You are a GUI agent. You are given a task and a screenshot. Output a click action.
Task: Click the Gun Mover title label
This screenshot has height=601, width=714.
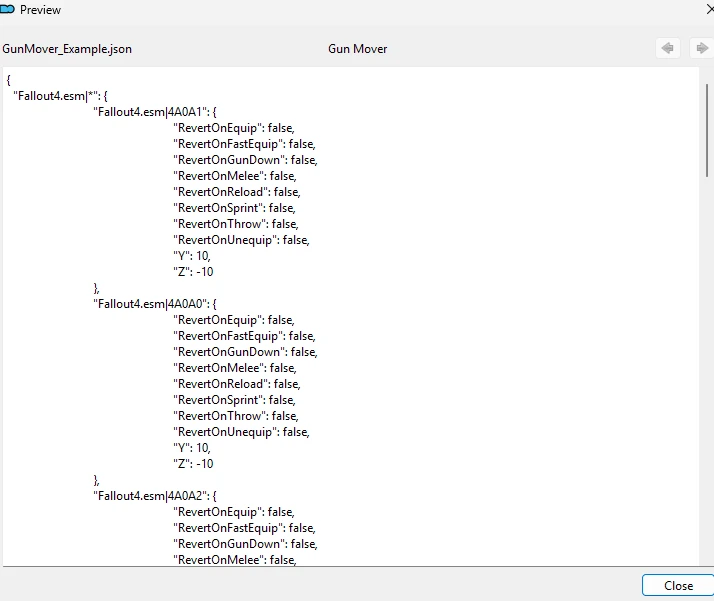tap(357, 49)
